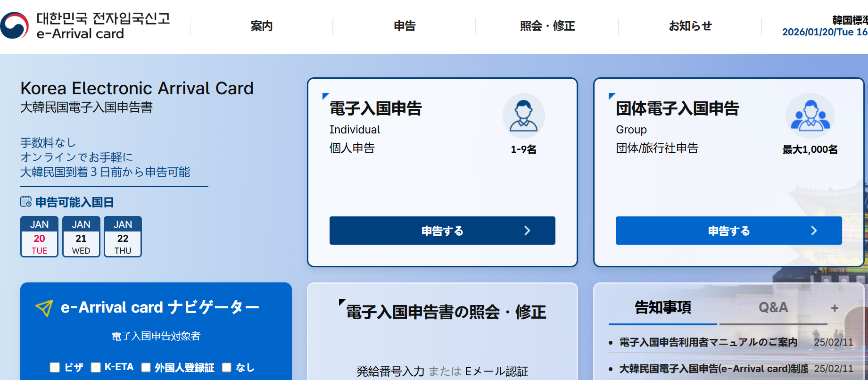Switch to the Q&A tab
This screenshot has width=868, height=380.
[x=773, y=308]
